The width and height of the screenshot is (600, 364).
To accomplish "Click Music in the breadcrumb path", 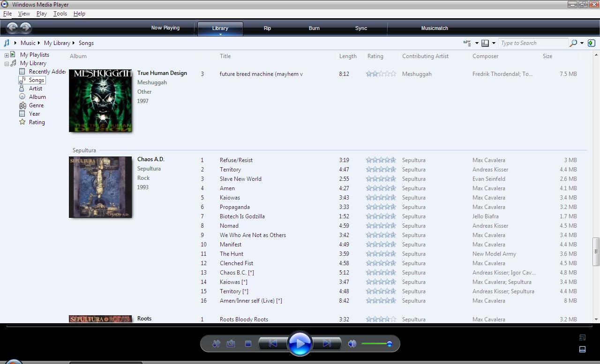I will pos(28,43).
